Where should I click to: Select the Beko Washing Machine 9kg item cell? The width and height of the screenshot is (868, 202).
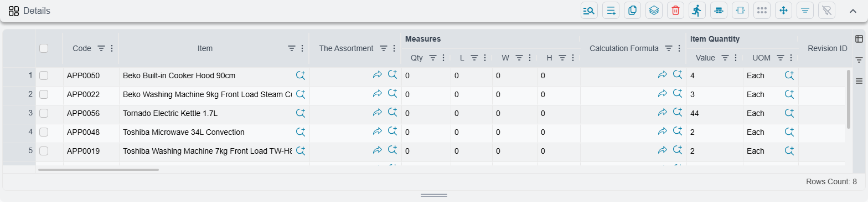[214, 94]
